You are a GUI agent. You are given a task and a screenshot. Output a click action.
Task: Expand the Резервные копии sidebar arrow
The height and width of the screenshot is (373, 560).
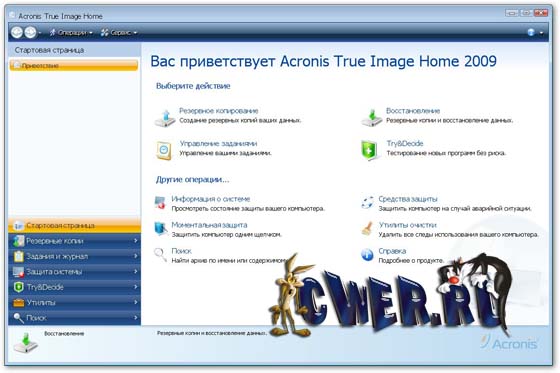tap(136, 241)
